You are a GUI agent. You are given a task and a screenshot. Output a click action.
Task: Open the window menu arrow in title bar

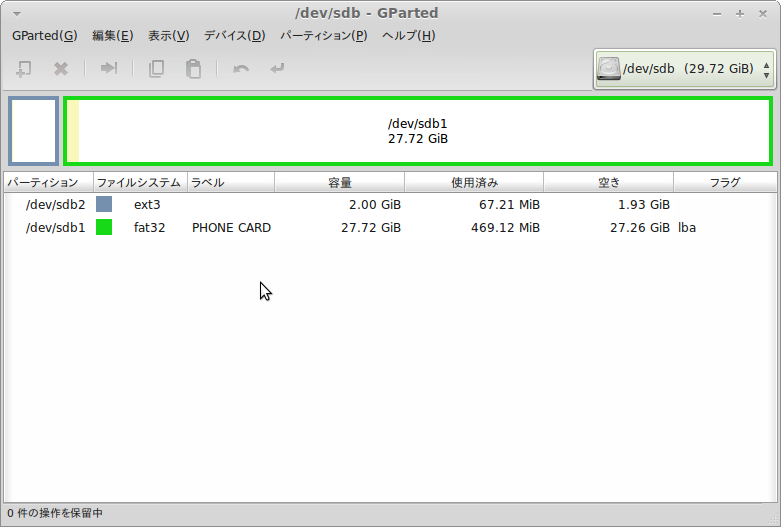click(16, 14)
